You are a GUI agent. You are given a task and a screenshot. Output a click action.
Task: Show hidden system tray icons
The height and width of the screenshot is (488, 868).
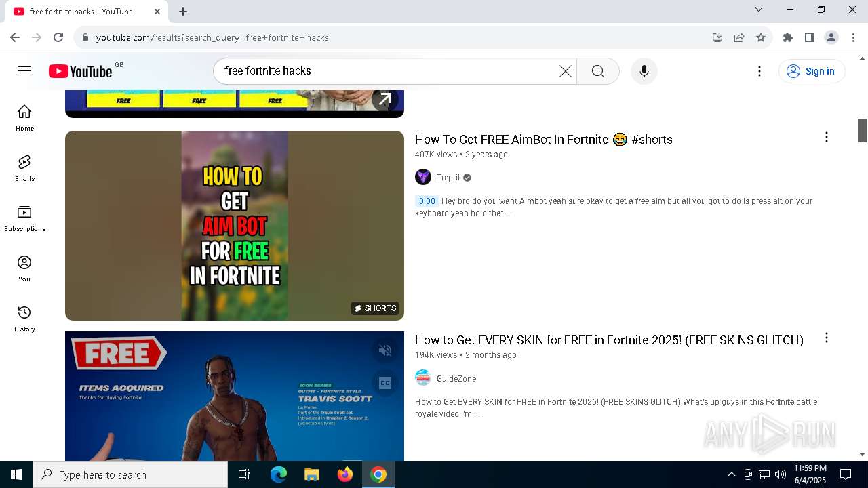731,474
